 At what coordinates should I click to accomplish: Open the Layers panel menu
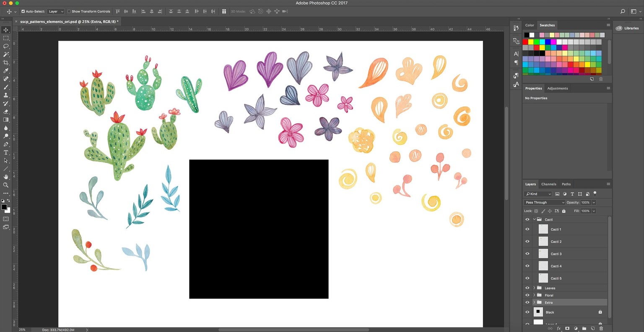(608, 184)
